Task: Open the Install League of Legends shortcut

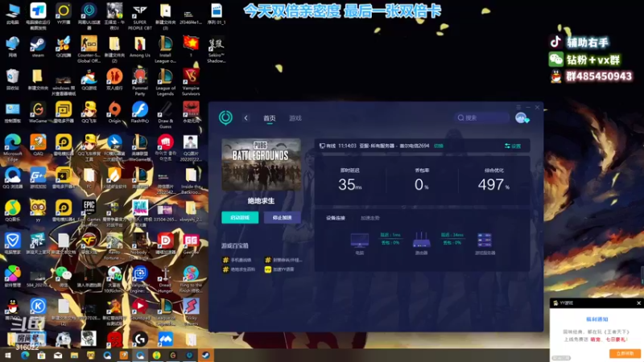Action: (x=166, y=49)
